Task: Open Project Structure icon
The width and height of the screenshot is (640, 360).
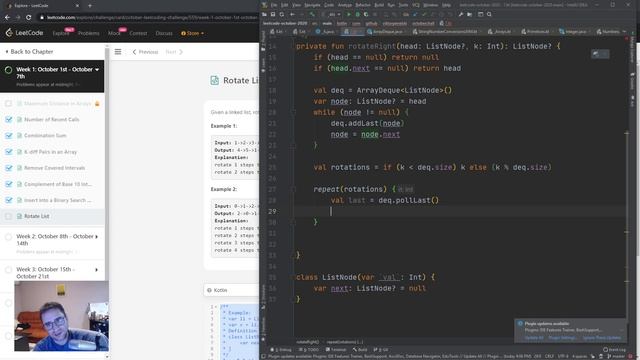Action: (x=470, y=14)
